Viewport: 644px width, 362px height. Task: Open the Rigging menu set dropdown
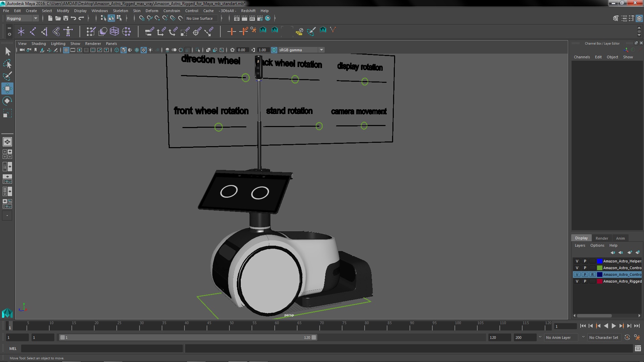[22, 18]
